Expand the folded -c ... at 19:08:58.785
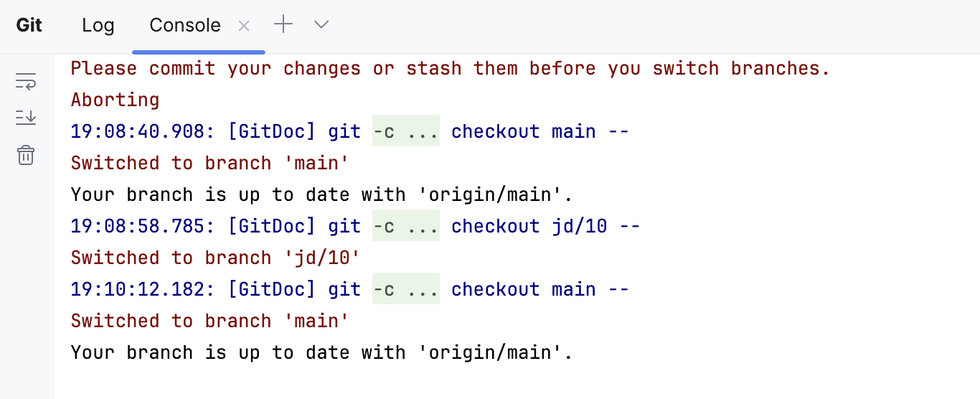The image size is (980, 399). click(405, 226)
